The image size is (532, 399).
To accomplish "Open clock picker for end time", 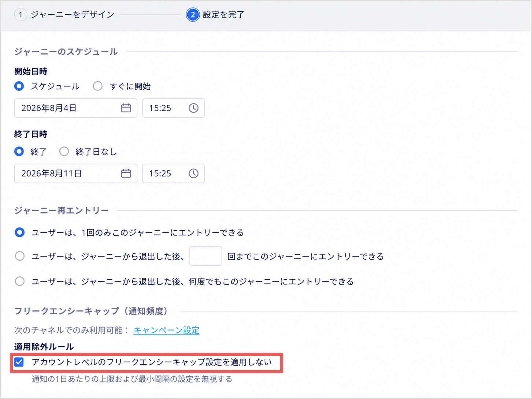I will (193, 173).
